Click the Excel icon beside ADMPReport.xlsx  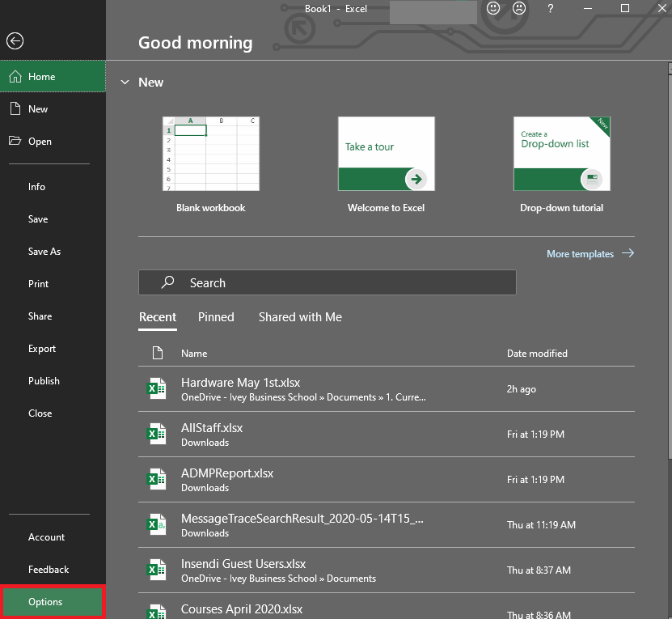(155, 480)
